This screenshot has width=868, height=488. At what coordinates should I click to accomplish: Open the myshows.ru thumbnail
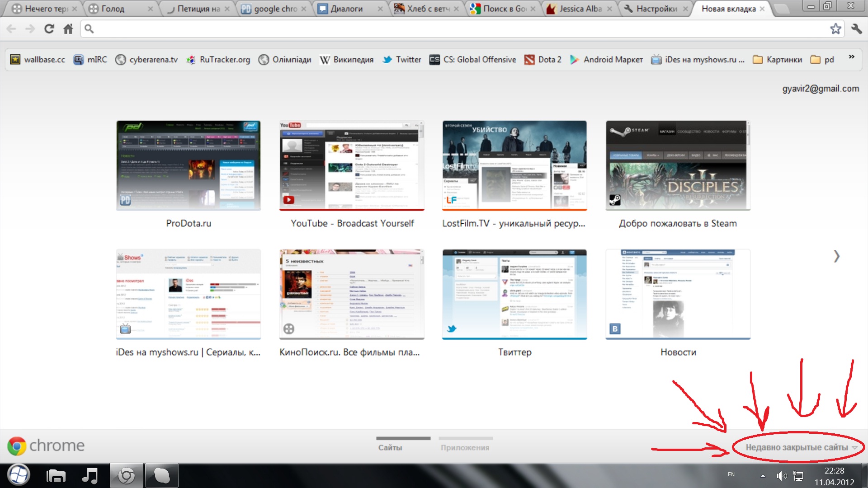tap(189, 294)
